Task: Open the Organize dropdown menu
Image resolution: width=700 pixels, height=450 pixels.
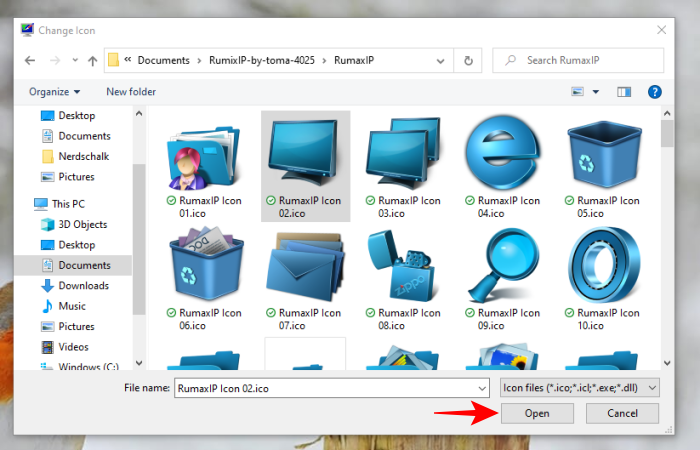Action: [x=54, y=92]
